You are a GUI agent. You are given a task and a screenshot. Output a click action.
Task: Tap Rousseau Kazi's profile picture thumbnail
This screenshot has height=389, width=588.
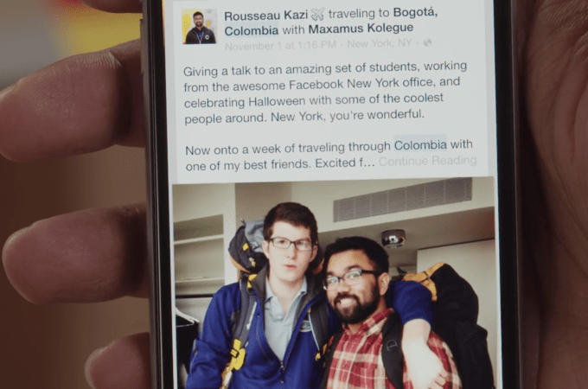point(199,27)
